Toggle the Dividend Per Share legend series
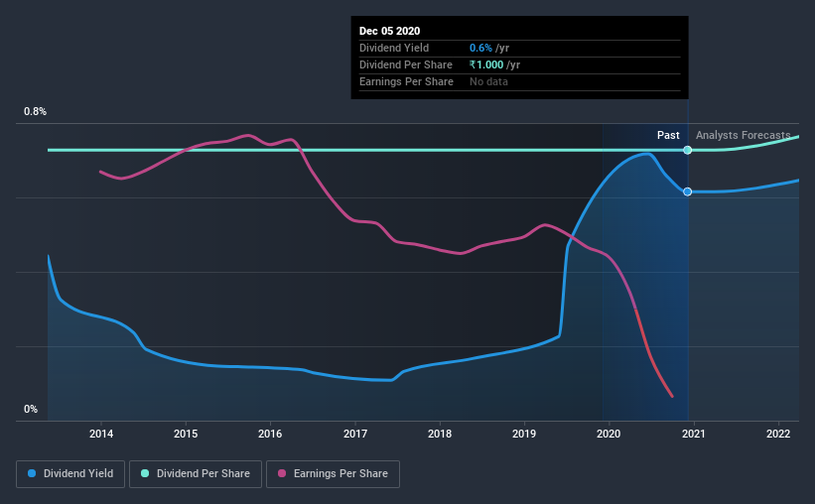This screenshot has height=504, width=815. coord(196,474)
